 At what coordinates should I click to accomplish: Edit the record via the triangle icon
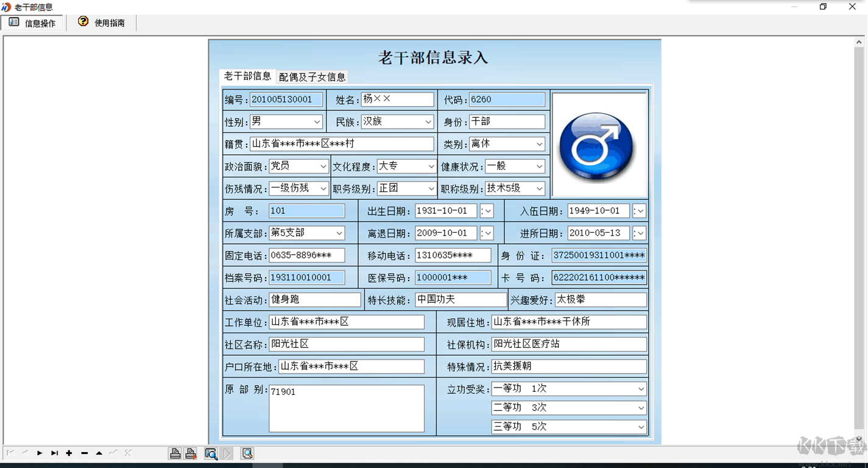(x=100, y=453)
